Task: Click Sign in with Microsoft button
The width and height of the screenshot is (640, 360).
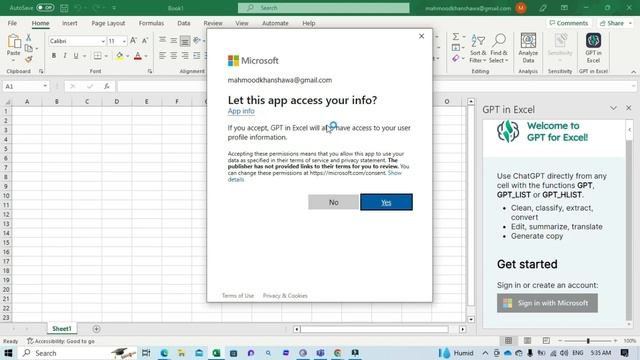Action: point(547,303)
